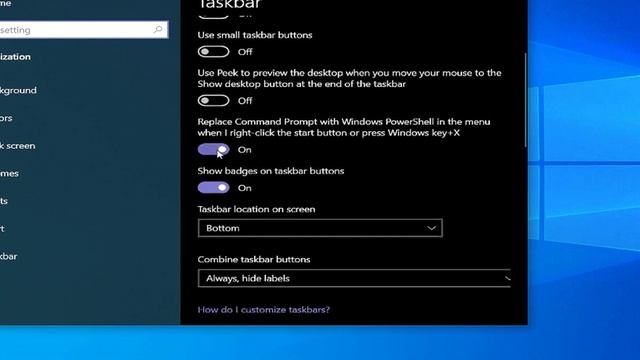
Task: Open How do I customize taskbars link
Action: click(x=264, y=310)
